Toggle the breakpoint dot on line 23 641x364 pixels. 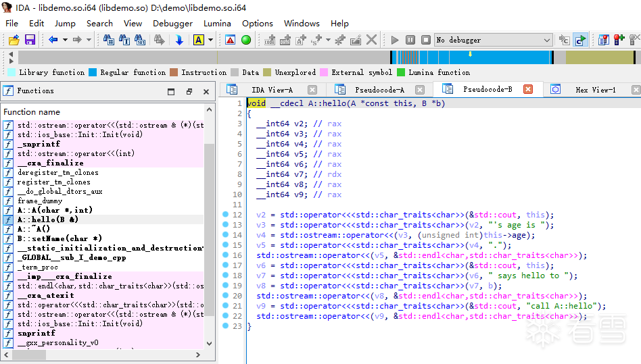(225, 326)
